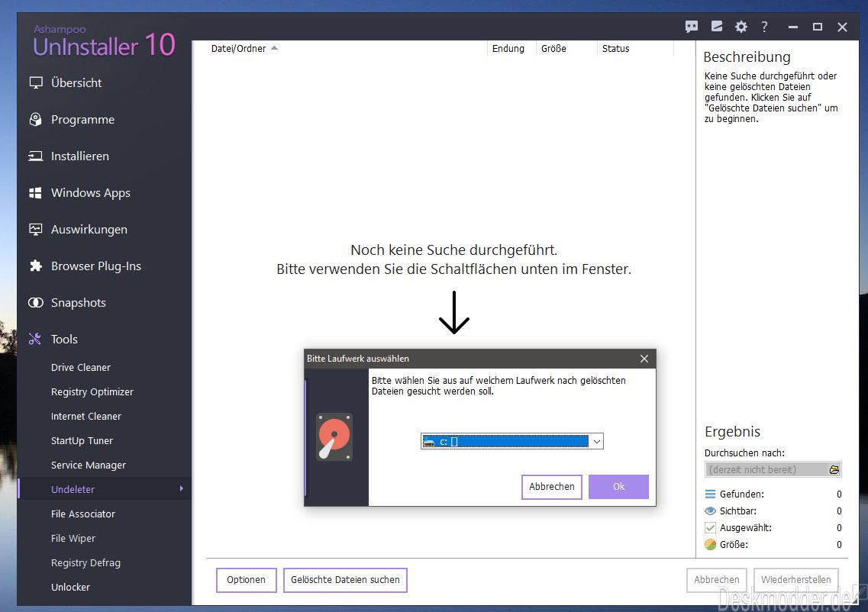Click the Ashampoo UnInstaller 10 logo

tap(104, 41)
